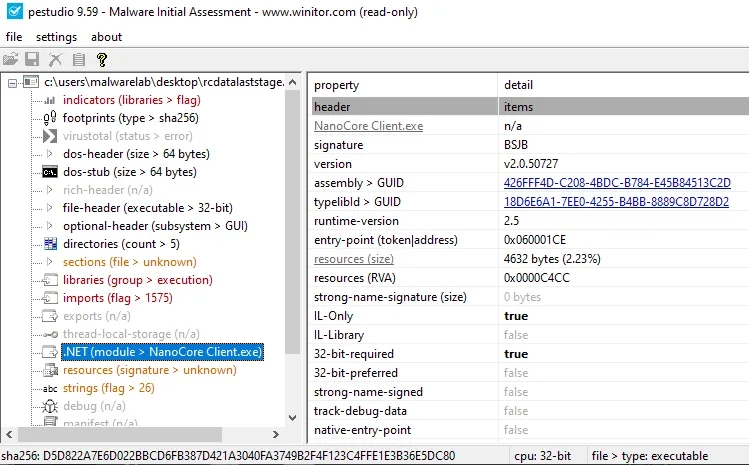The image size is (749, 465).
Task: Open the file menu
Action: [14, 37]
